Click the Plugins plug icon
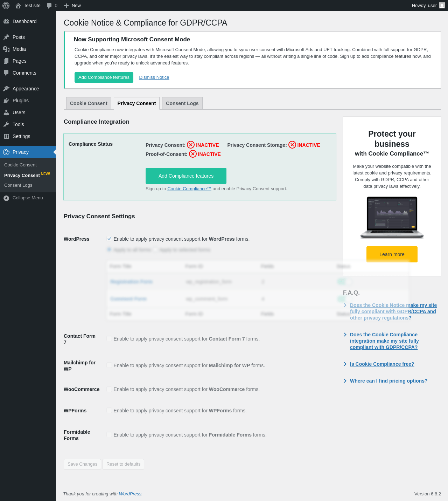The width and height of the screenshot is (448, 501). click(6, 101)
